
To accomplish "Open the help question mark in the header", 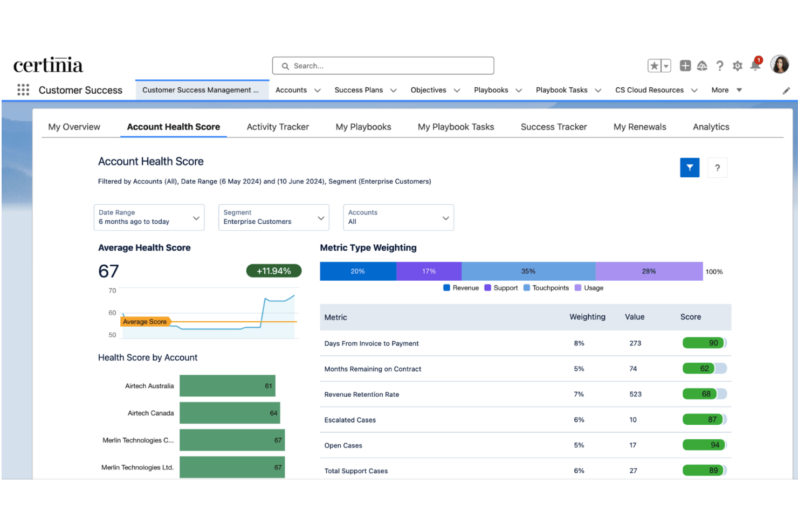I will point(720,66).
